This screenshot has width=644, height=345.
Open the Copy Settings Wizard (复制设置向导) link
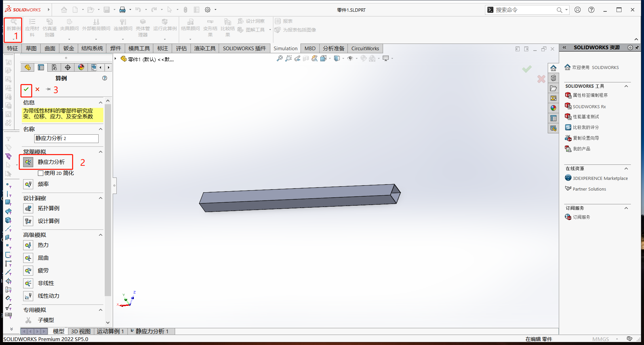(586, 138)
